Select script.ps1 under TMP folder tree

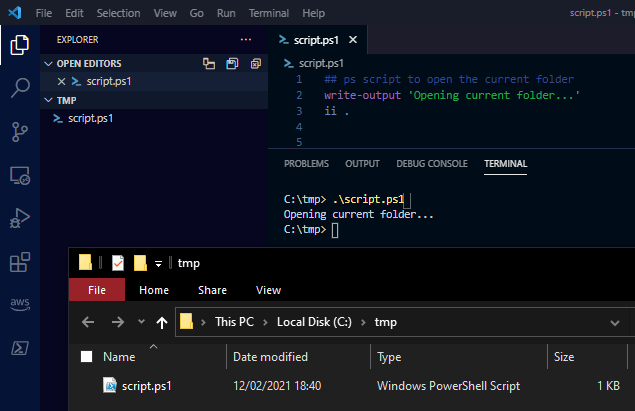pos(154,118)
